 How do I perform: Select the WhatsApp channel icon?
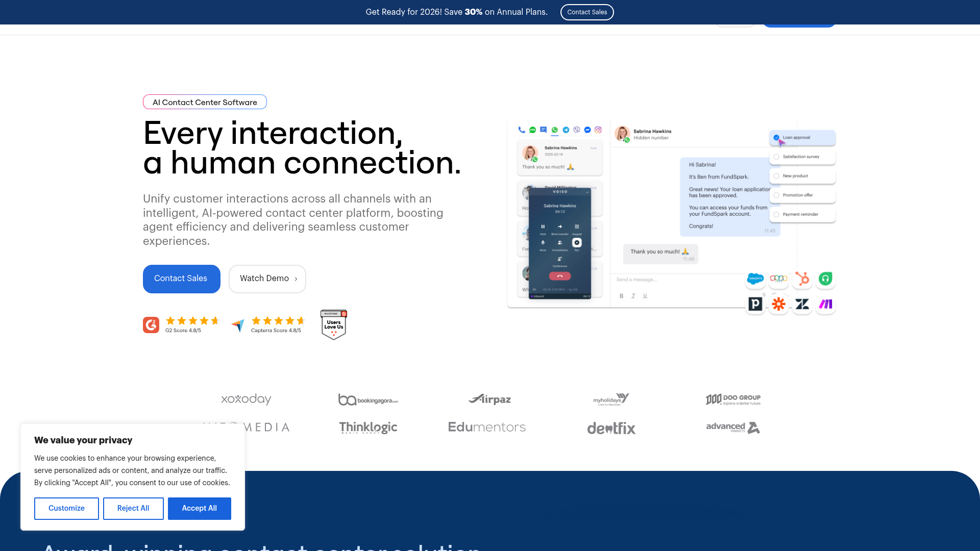(555, 130)
